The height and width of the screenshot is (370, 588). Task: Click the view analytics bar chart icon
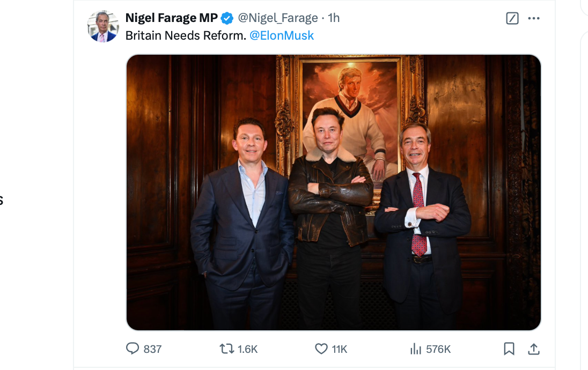416,349
